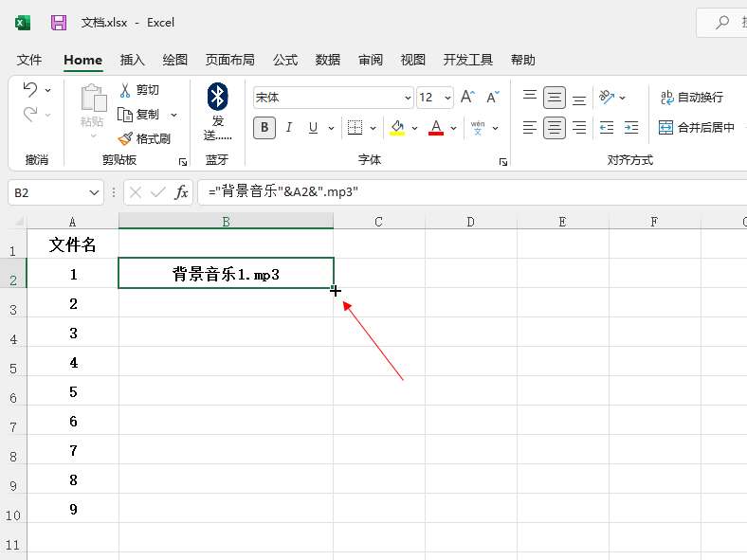Click the Excel application logo
This screenshot has width=747, height=560.
point(23,23)
